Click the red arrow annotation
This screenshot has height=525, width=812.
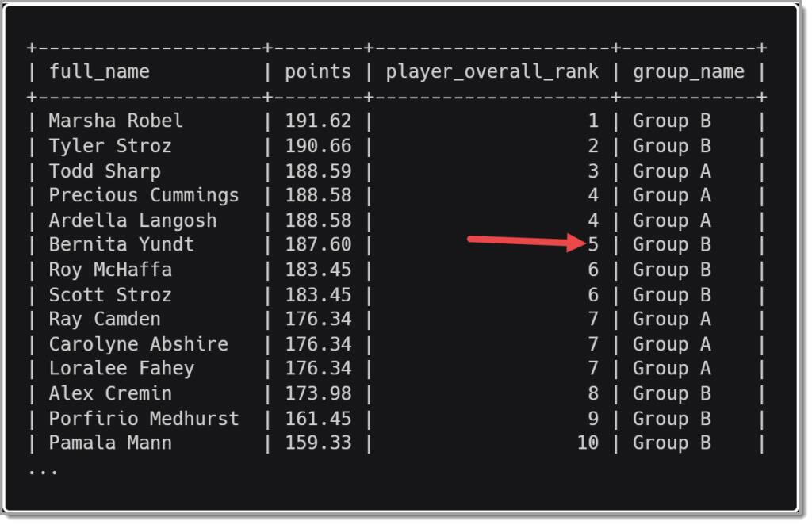(x=527, y=241)
